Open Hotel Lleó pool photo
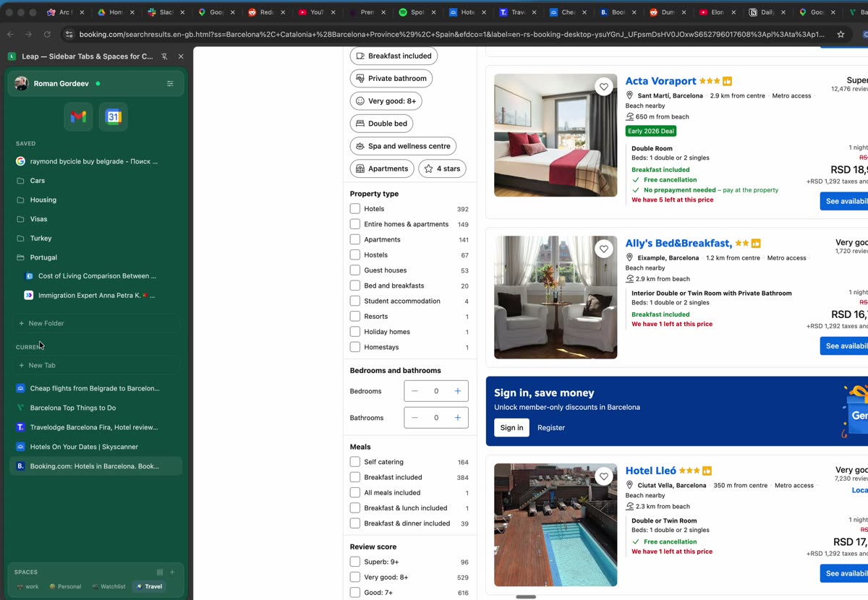This screenshot has height=600, width=868. click(x=556, y=525)
